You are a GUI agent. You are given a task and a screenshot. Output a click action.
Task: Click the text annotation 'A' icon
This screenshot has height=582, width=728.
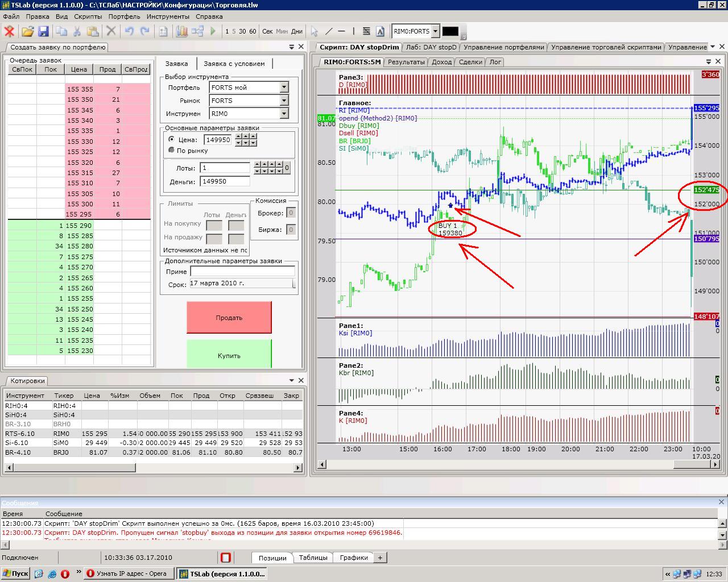click(x=380, y=31)
